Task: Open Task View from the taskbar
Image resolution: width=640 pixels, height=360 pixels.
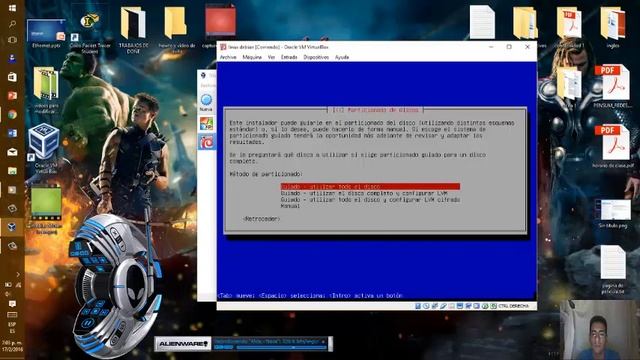Action: click(x=12, y=40)
